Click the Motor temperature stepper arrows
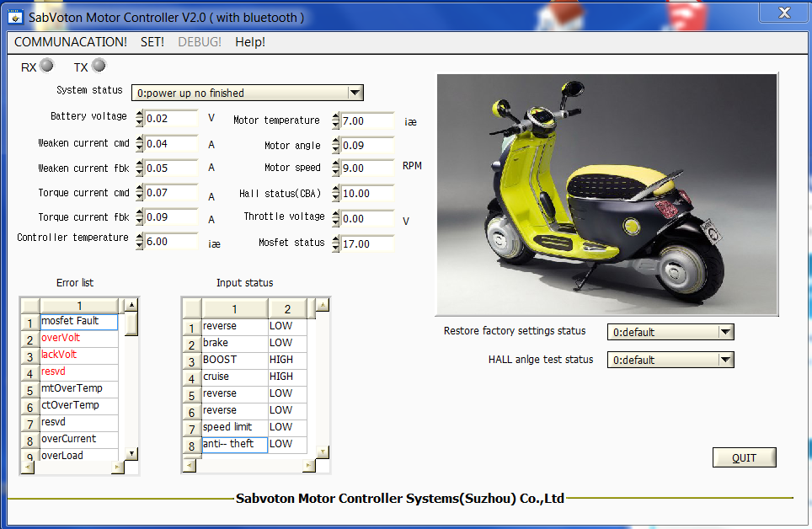Image resolution: width=812 pixels, height=529 pixels. click(x=336, y=121)
